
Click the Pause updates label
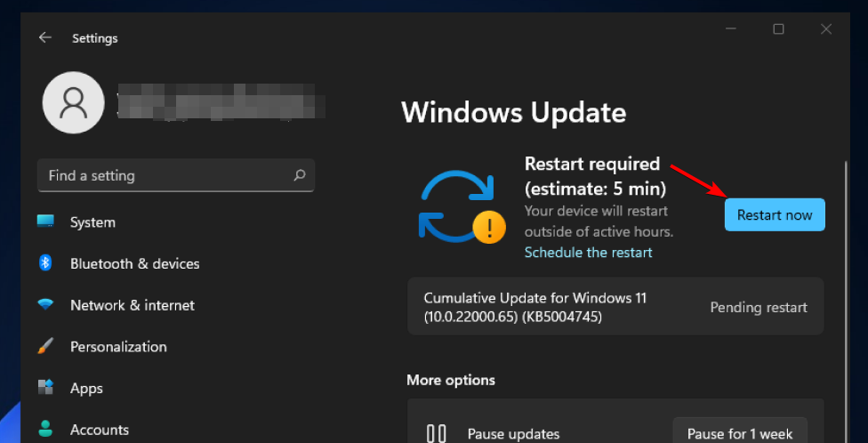[513, 433]
